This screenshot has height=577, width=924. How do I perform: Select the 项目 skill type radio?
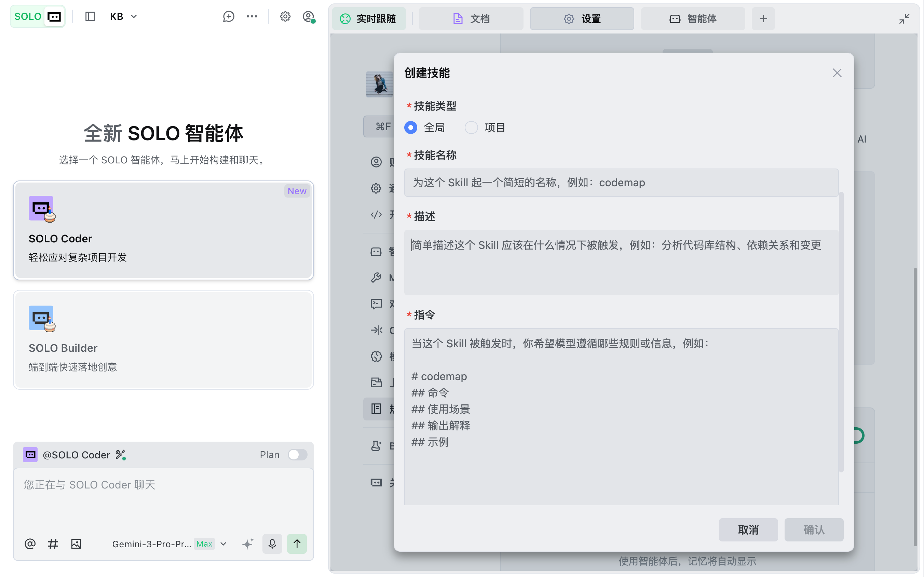(471, 128)
